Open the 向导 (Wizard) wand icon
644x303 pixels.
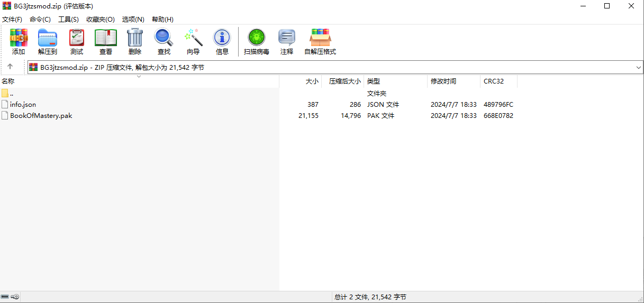click(193, 38)
